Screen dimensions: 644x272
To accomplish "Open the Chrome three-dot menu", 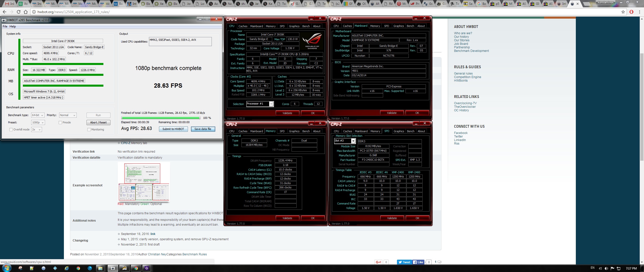I will coord(639,12).
